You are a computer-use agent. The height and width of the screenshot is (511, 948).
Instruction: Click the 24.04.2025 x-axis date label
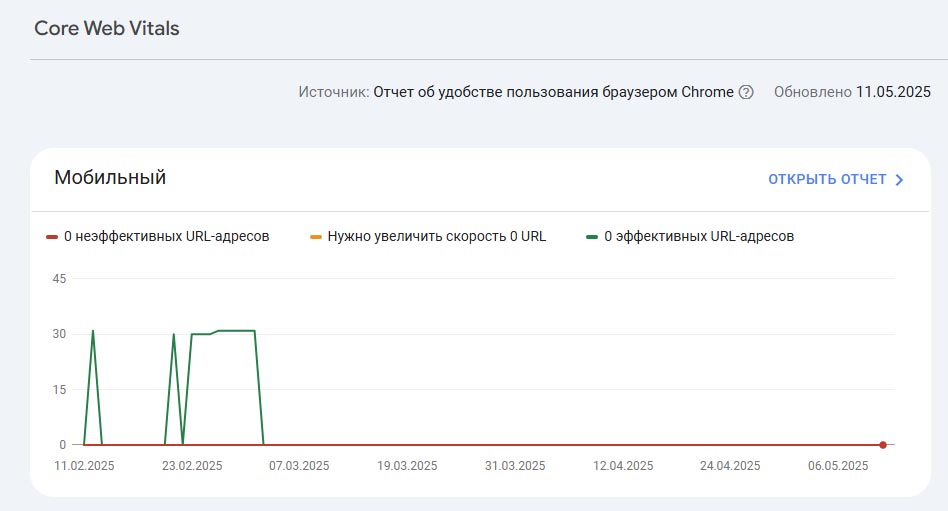coord(730,466)
